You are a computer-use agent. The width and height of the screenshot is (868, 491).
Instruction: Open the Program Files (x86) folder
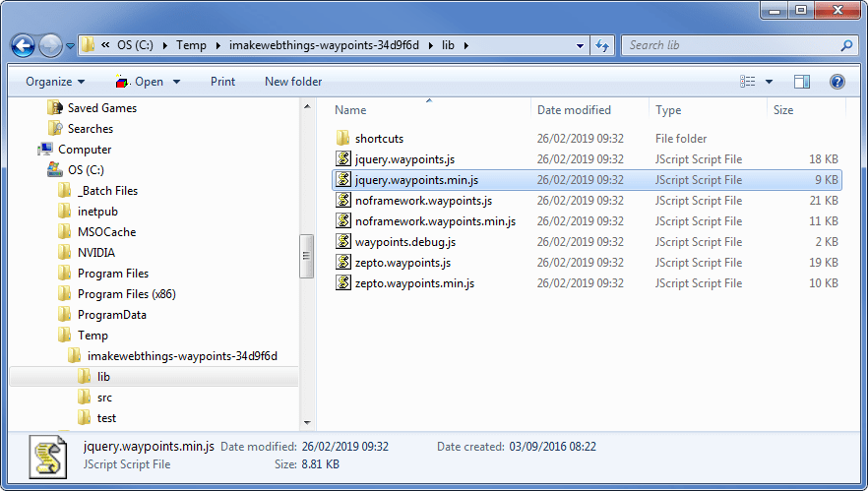pos(126,294)
